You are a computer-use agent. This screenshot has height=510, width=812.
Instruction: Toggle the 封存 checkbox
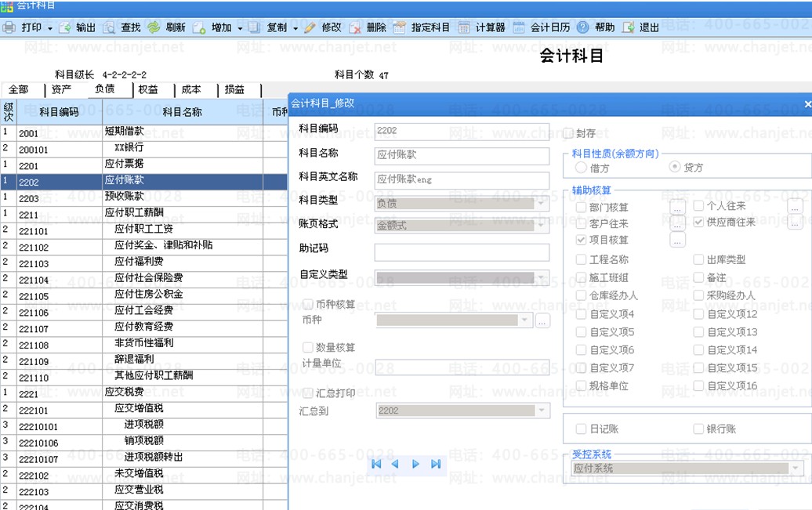pyautogui.click(x=568, y=134)
